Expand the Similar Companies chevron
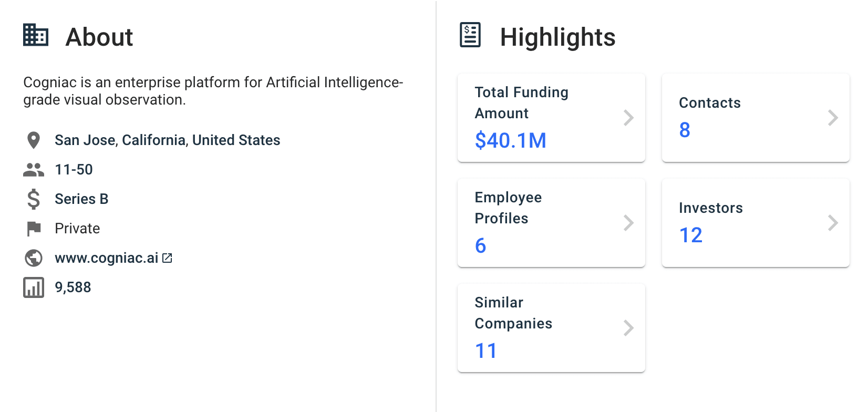868x412 pixels. (628, 328)
